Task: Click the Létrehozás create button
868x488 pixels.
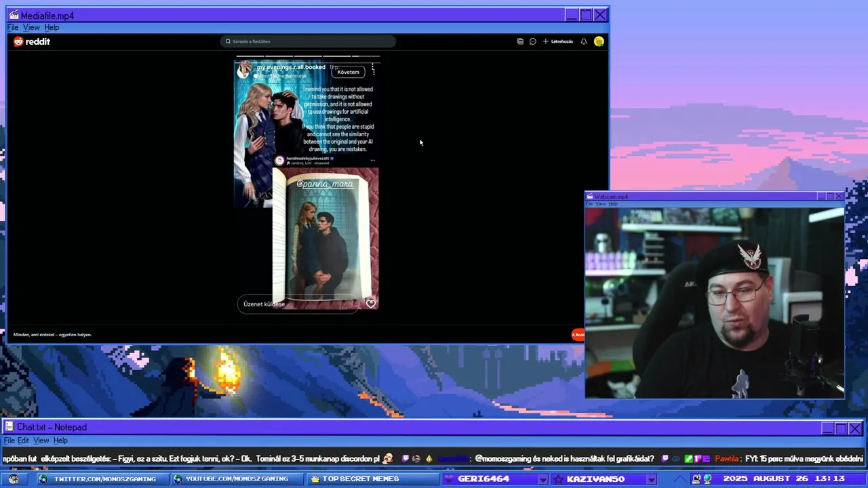Action: pyautogui.click(x=558, y=41)
